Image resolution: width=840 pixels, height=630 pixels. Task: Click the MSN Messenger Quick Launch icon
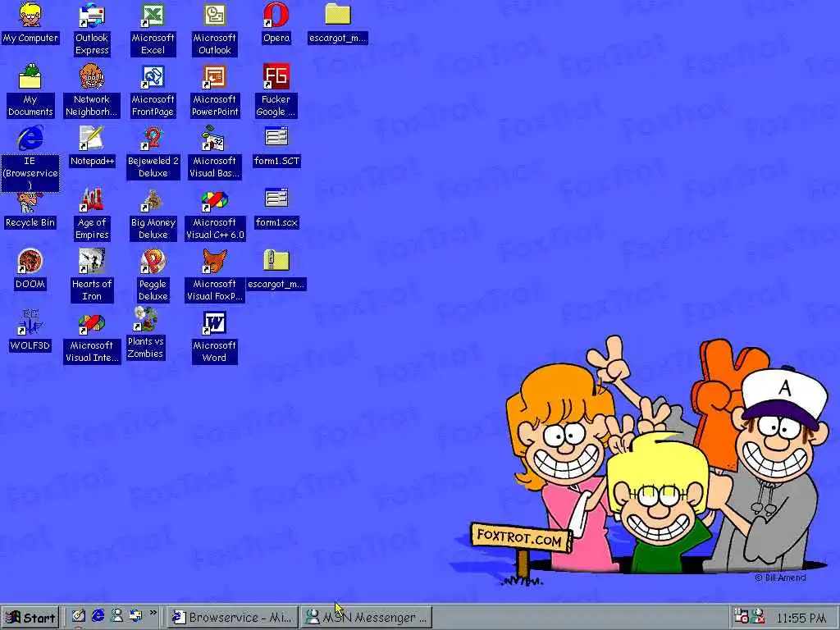click(x=116, y=616)
